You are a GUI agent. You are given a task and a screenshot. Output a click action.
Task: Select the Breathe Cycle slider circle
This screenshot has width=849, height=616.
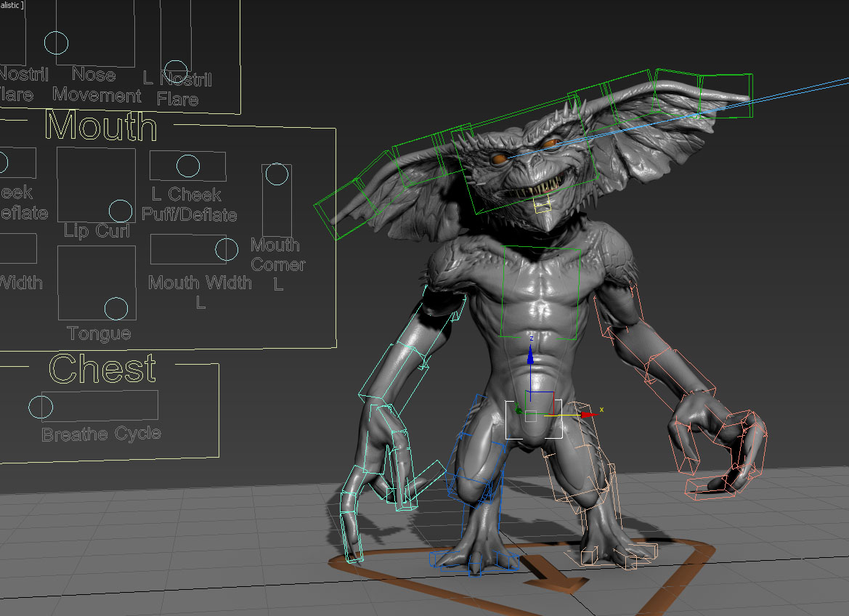[x=41, y=407]
